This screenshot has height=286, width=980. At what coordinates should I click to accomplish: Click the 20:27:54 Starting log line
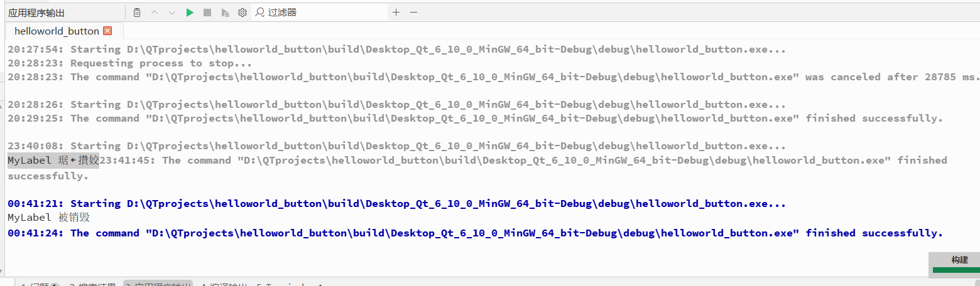[x=396, y=49]
